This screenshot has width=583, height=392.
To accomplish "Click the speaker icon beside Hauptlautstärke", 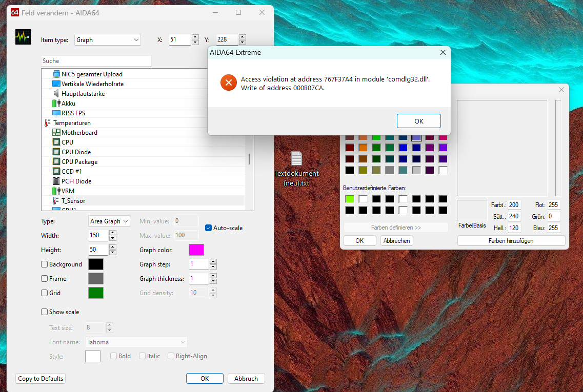I will point(56,93).
